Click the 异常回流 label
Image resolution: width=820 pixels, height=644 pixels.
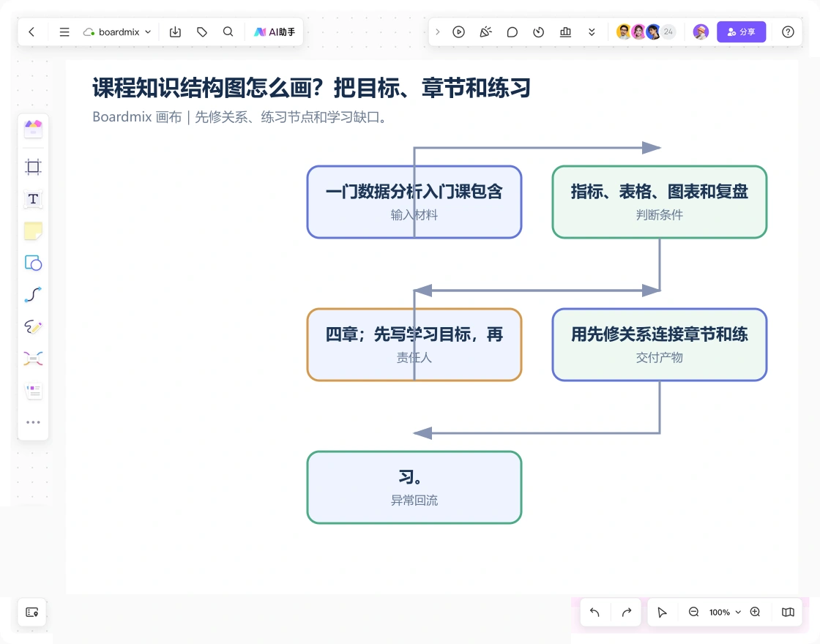(x=414, y=501)
